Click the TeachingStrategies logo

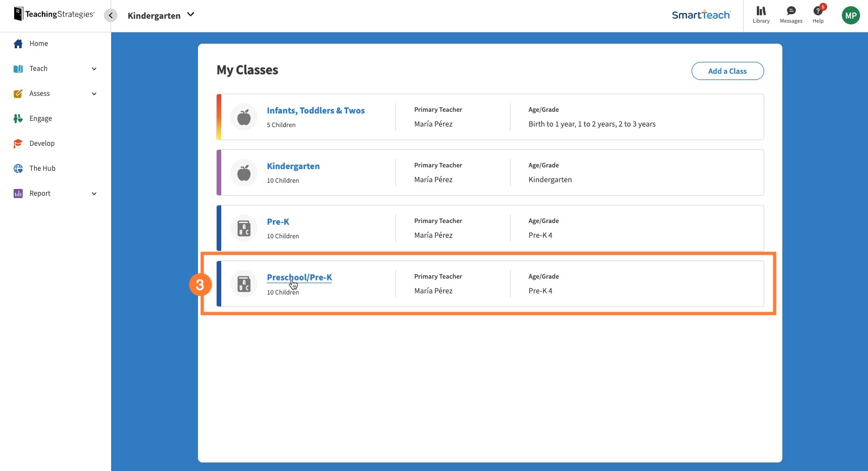point(54,14)
